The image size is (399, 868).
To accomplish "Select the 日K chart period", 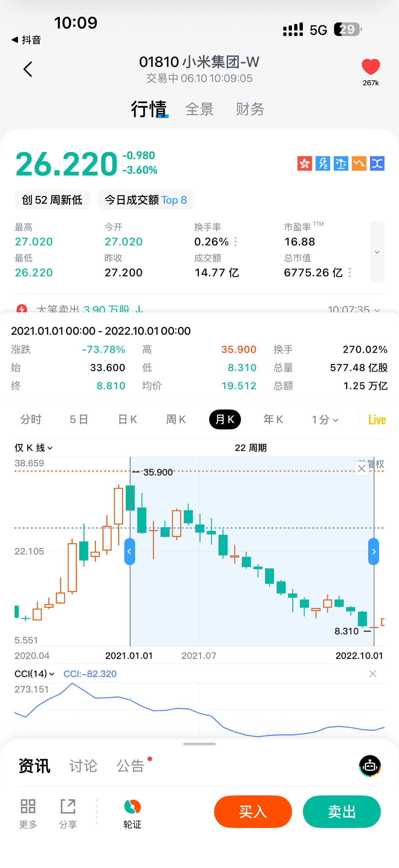I will (x=127, y=419).
